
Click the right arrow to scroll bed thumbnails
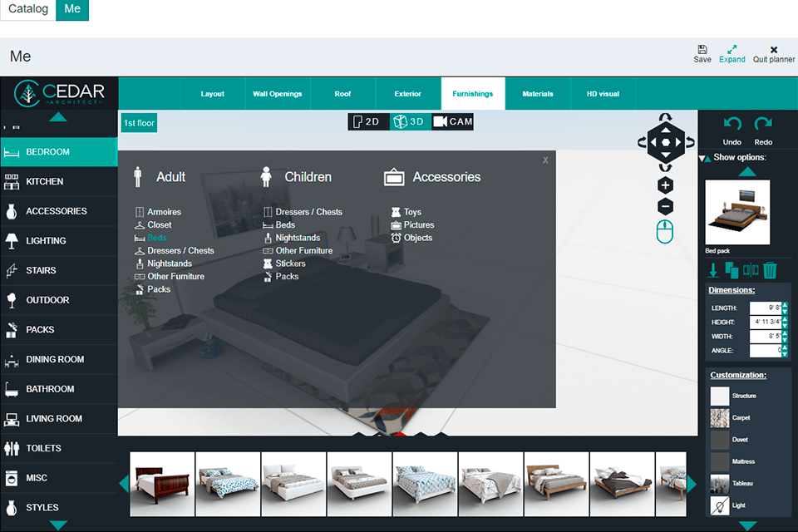[x=691, y=482]
